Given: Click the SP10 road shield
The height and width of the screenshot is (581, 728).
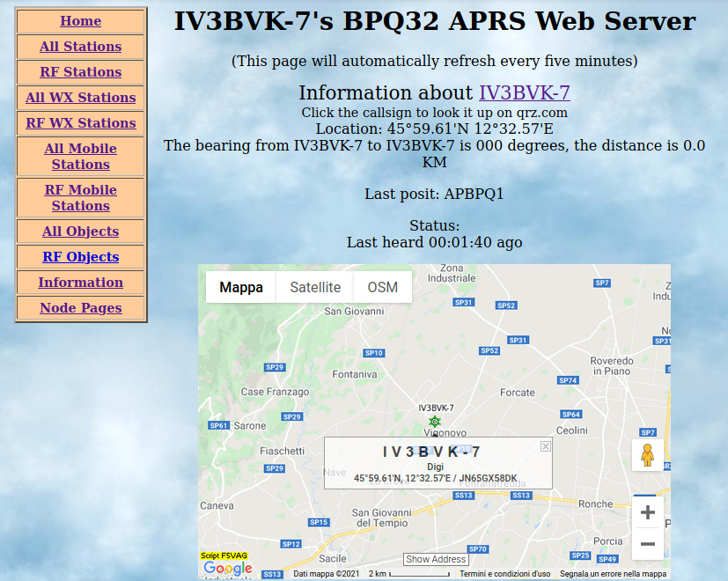Looking at the screenshot, I should pos(374,353).
